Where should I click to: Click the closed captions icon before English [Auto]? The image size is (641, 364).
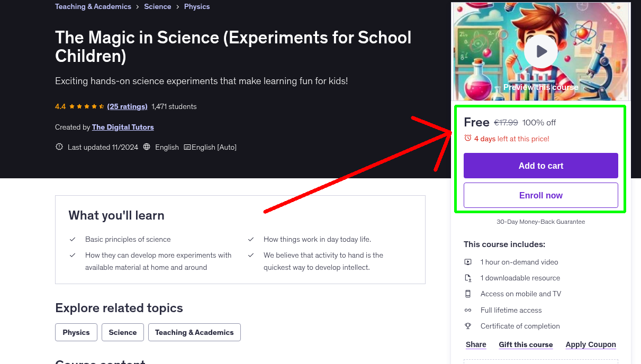(187, 147)
